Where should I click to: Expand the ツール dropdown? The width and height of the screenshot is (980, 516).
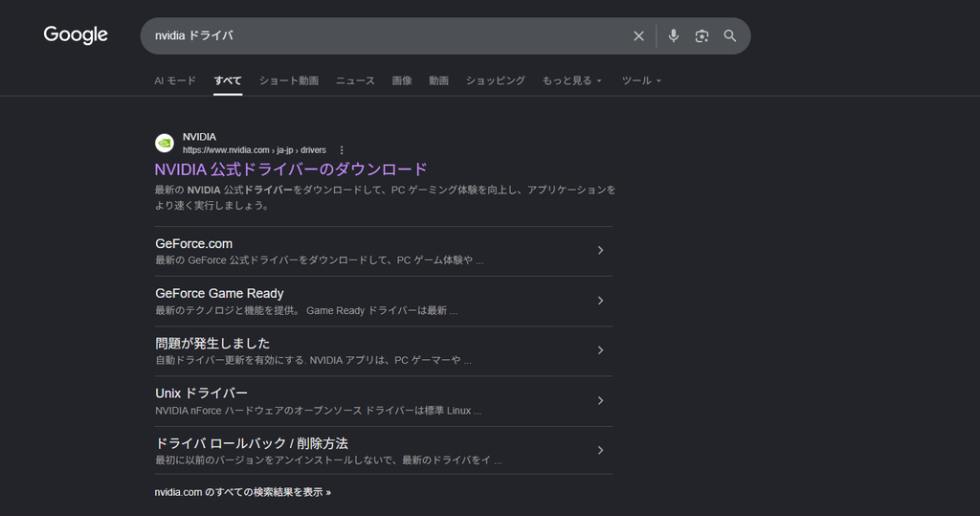point(641,80)
